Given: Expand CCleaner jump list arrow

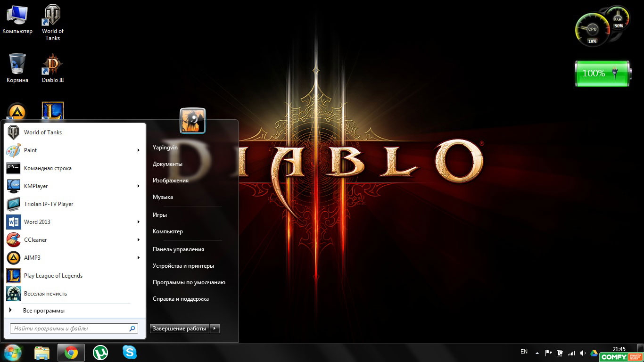Looking at the screenshot, I should pyautogui.click(x=139, y=240).
